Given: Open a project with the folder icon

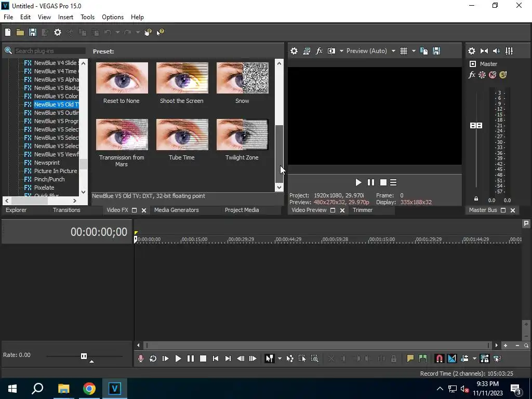Looking at the screenshot, I should [20, 32].
